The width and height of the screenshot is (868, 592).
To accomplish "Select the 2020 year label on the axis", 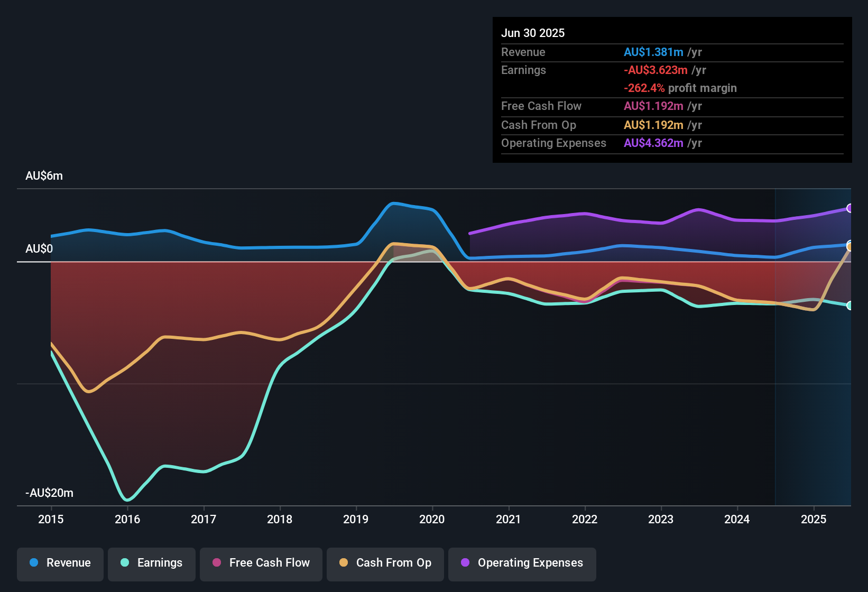I will coord(432,520).
